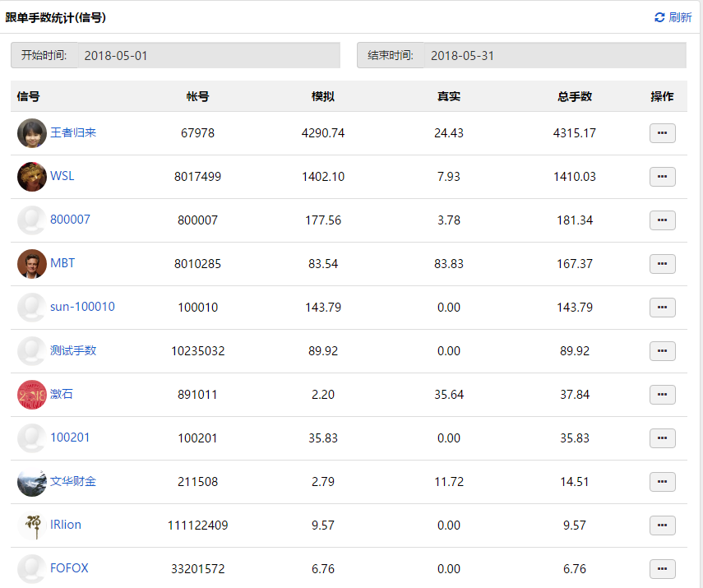This screenshot has width=703, height=588.
Task: Click the sun-100010 default avatar
Action: coord(32,308)
